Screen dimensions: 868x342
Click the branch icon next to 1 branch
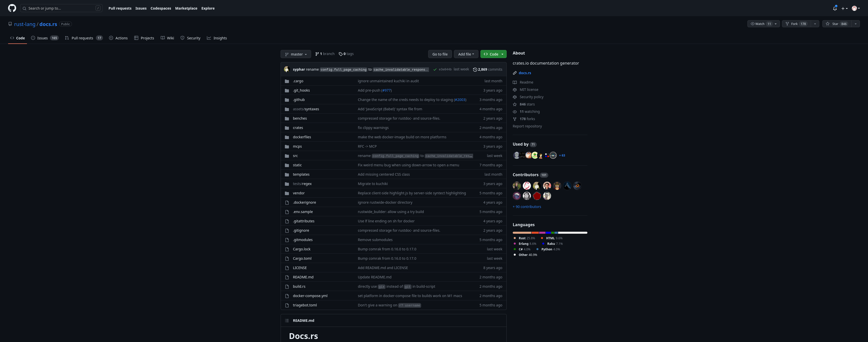(317, 54)
